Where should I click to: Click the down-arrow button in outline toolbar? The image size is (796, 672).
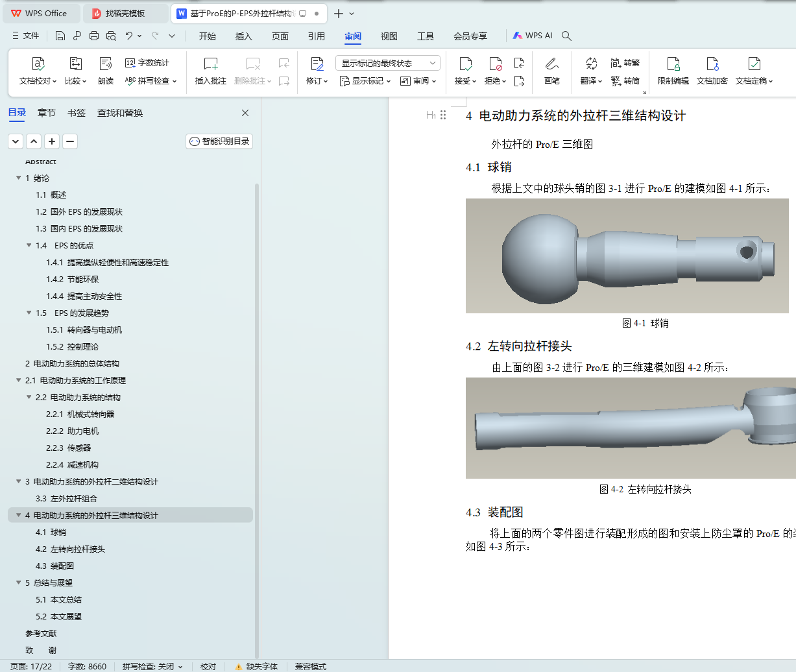[x=16, y=141]
